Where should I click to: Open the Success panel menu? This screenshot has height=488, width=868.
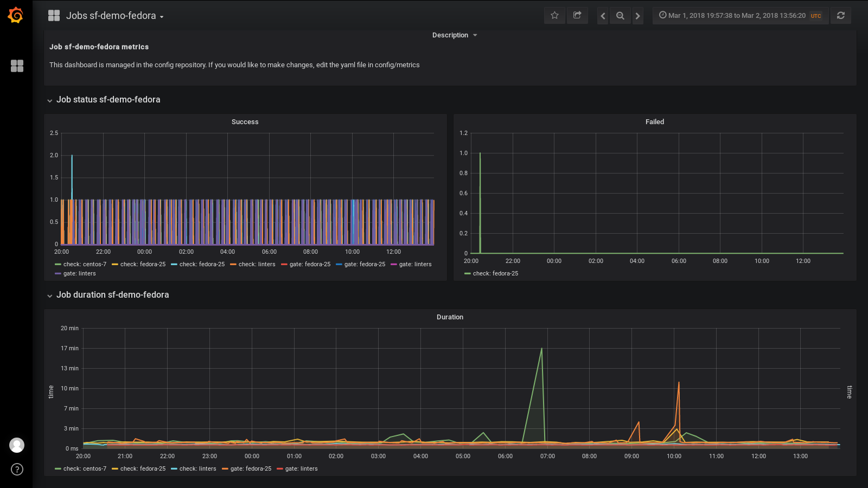(x=245, y=121)
